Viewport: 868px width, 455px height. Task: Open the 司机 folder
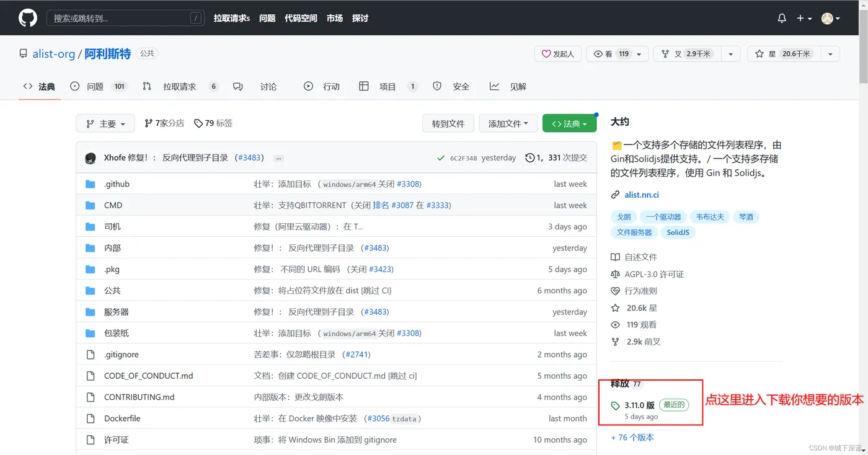tap(112, 226)
